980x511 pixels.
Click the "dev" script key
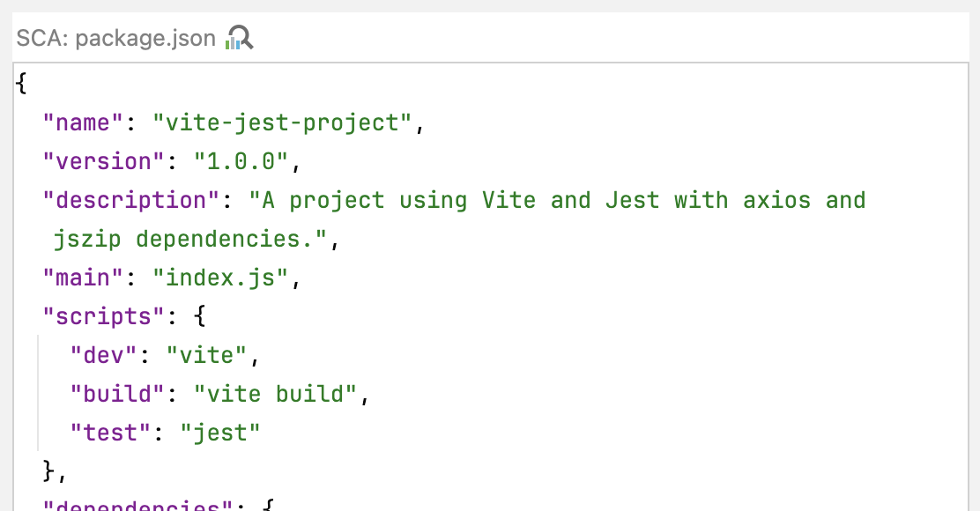[103, 355]
